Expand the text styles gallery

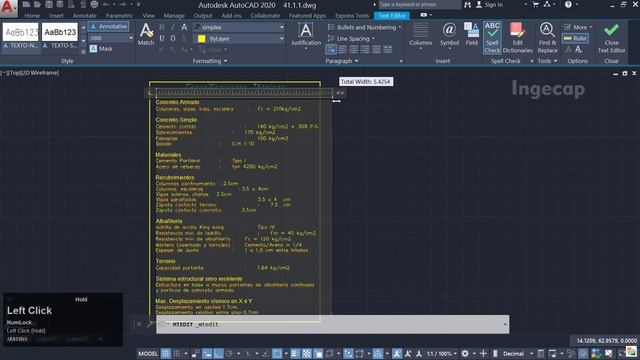(83, 51)
